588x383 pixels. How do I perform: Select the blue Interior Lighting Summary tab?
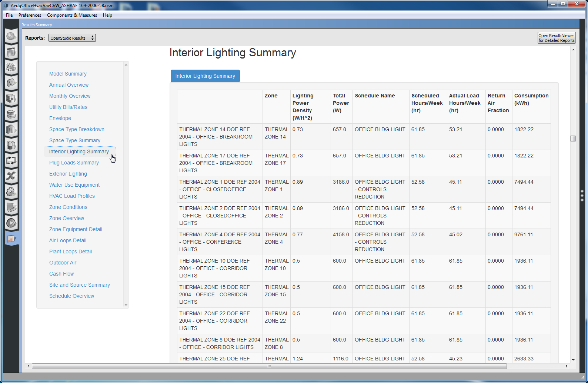click(205, 76)
